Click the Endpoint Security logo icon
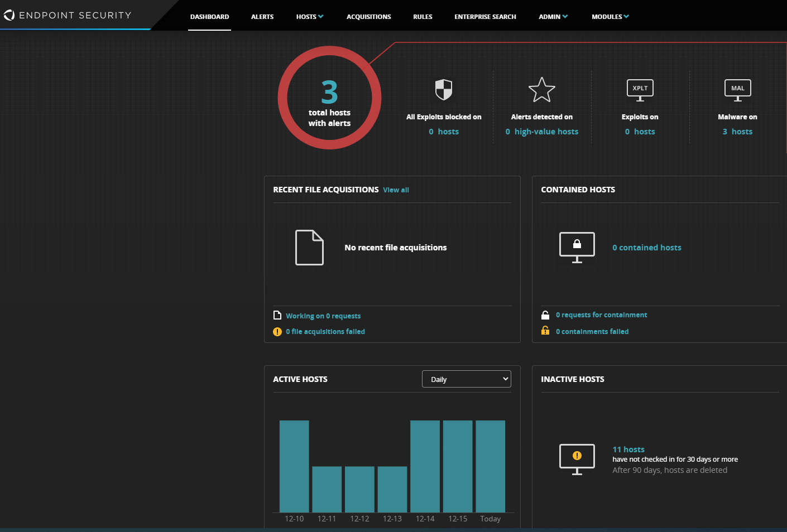The height and width of the screenshot is (532, 787). click(x=9, y=15)
